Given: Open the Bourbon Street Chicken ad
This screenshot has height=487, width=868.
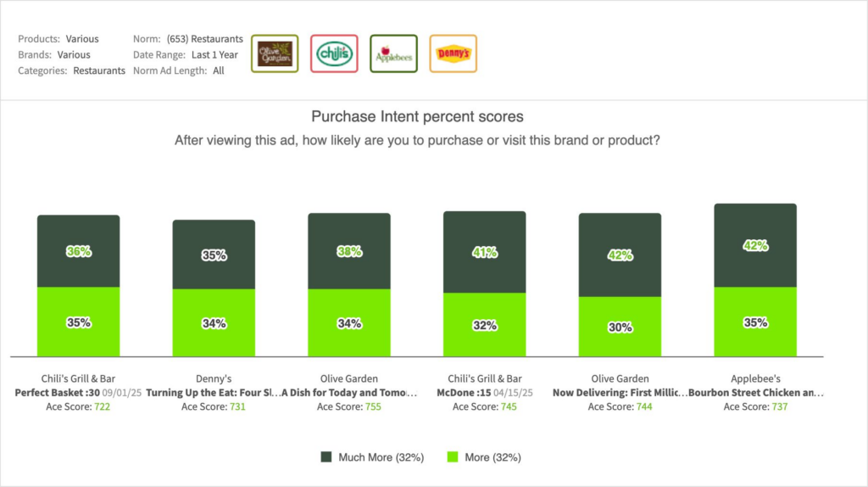Looking at the screenshot, I should point(756,393).
